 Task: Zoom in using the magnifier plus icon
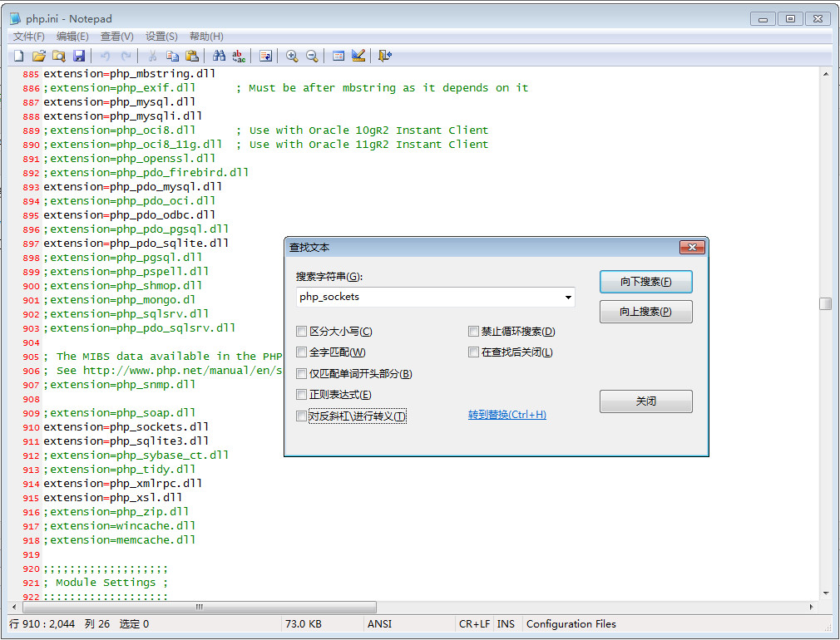(x=292, y=56)
